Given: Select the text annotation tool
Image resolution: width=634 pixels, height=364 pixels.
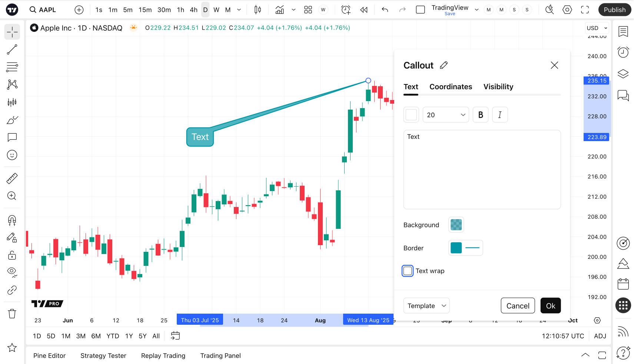Looking at the screenshot, I should tap(12, 137).
